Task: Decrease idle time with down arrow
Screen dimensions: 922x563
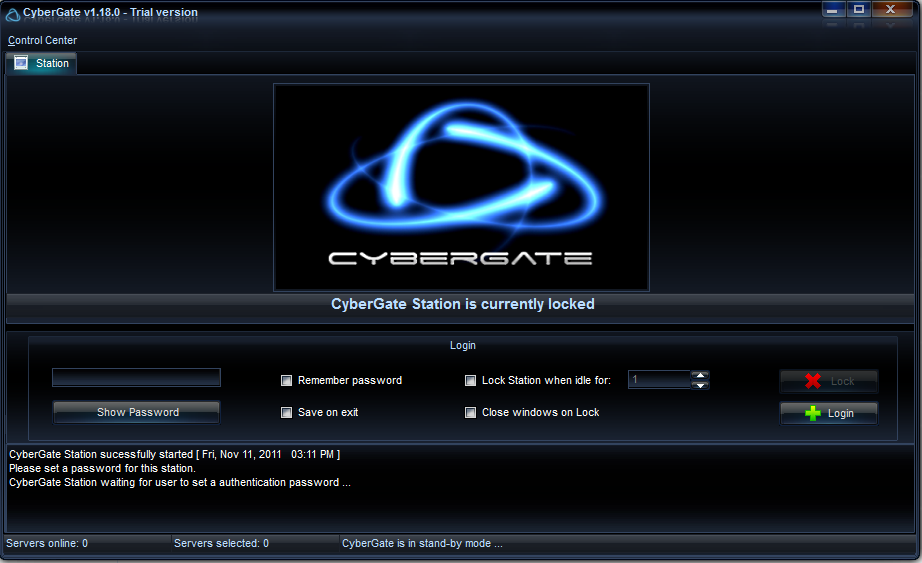Action: click(700, 385)
